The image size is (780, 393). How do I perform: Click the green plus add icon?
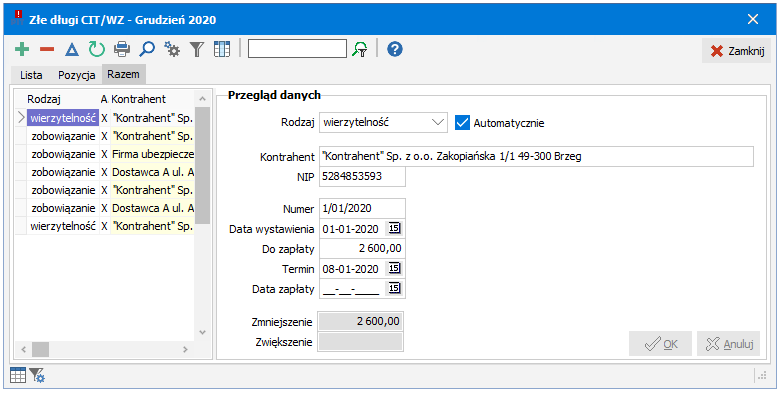(22, 49)
